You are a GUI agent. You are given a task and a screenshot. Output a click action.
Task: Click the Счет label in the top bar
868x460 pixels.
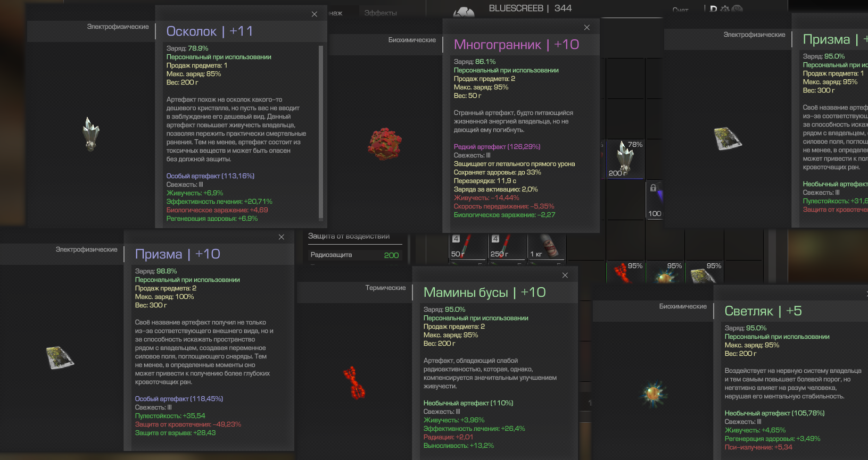680,10
